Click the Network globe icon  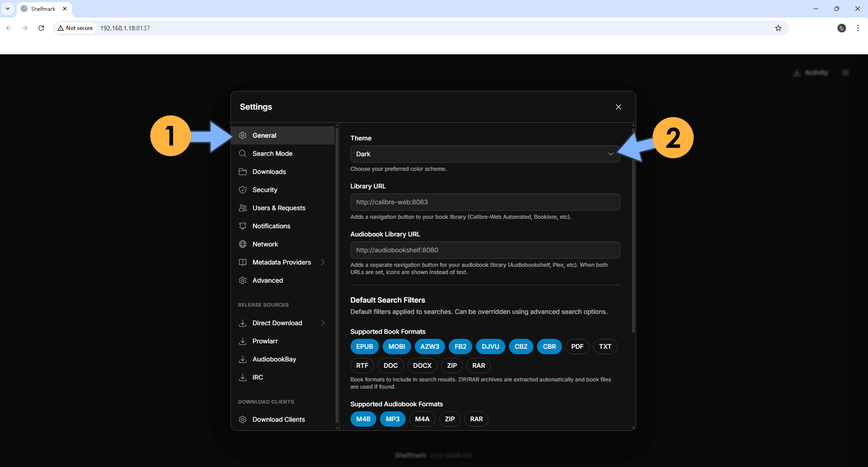pyautogui.click(x=243, y=244)
